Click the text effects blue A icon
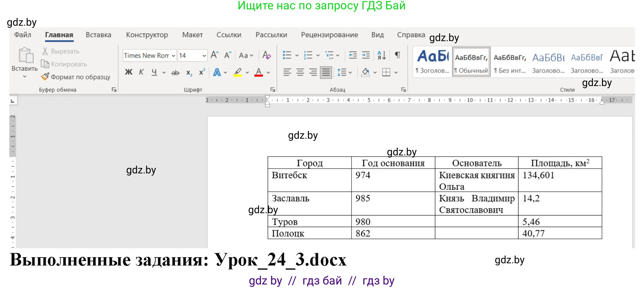 tap(217, 72)
